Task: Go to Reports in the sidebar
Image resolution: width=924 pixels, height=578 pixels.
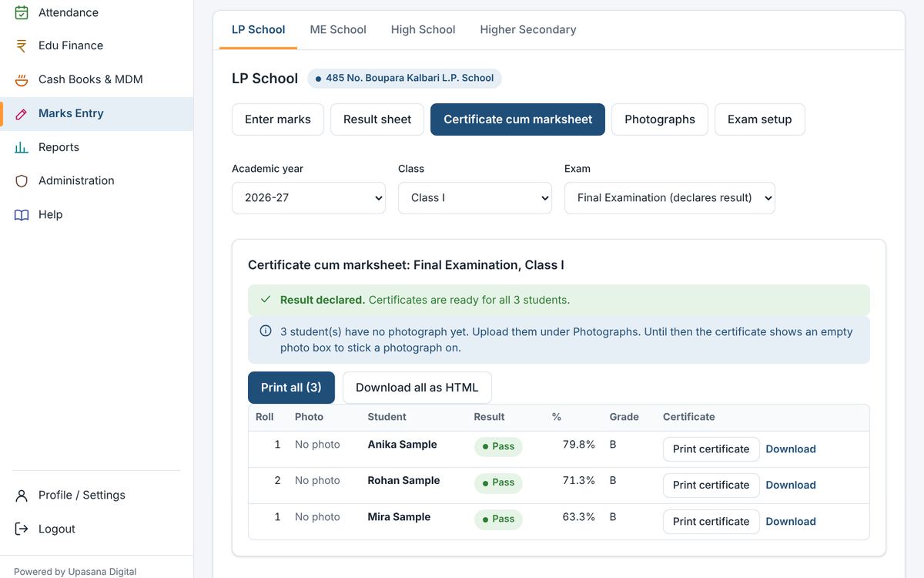Action: (x=96, y=147)
